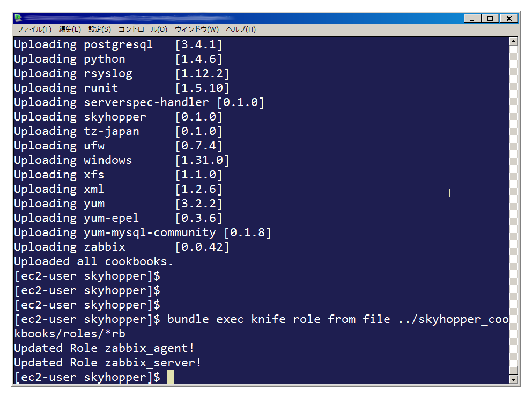This screenshot has height=398, width=532.
Task: Click the 'Updated Role zabbix_agent!' output line
Action: pyautogui.click(x=104, y=348)
